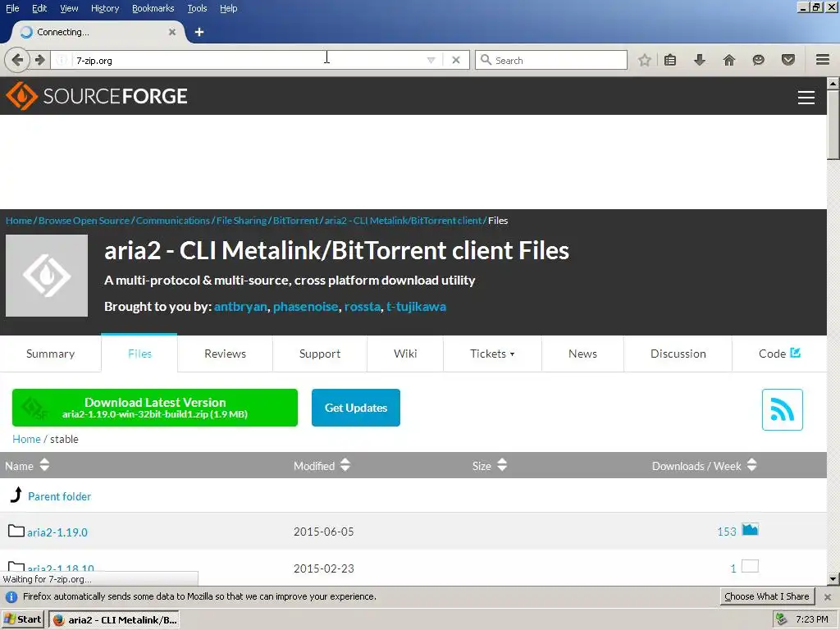The image size is (840, 630).
Task: Click the Search input field
Action: click(x=551, y=60)
